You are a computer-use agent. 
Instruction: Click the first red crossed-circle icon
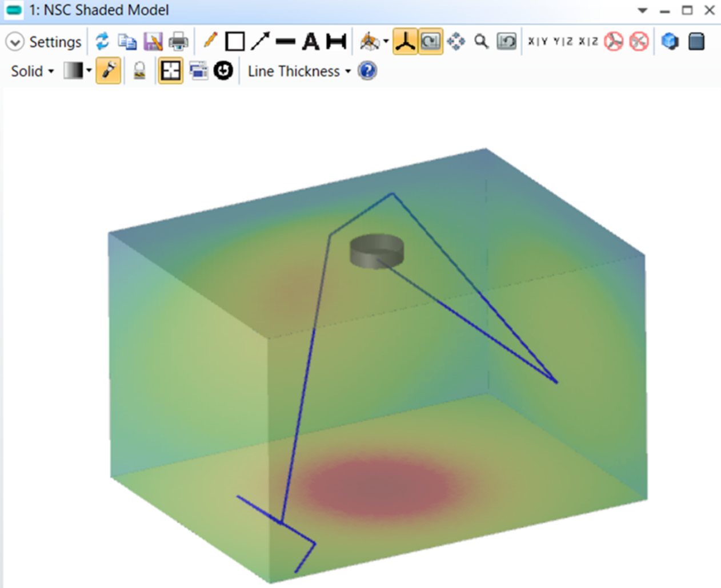click(614, 42)
